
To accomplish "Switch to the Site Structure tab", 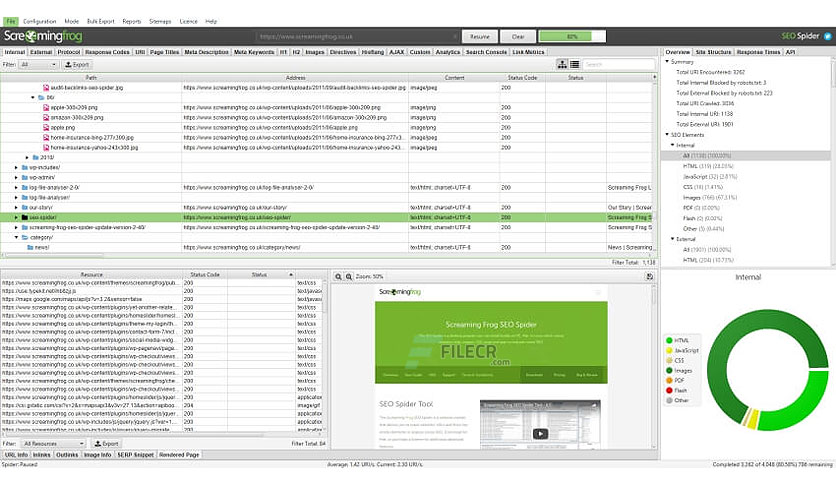I will pyautogui.click(x=713, y=52).
